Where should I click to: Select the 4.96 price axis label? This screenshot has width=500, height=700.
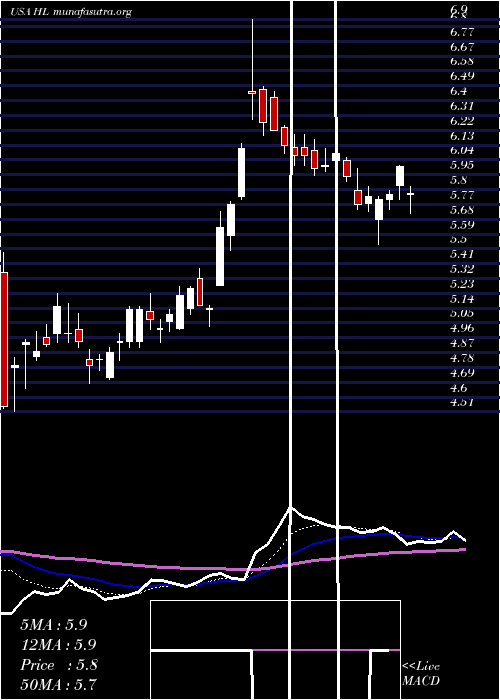(x=462, y=328)
